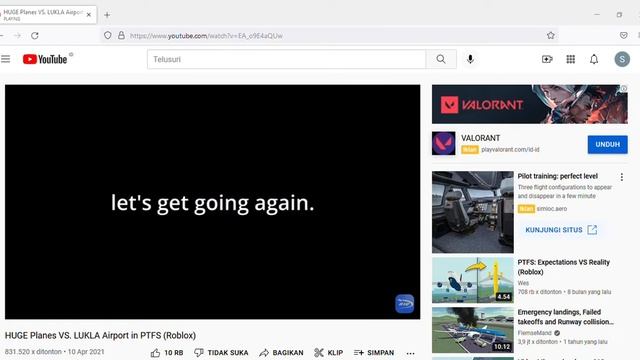Open Emergency landings video thumbnail
The image size is (640, 360).
[x=473, y=330]
